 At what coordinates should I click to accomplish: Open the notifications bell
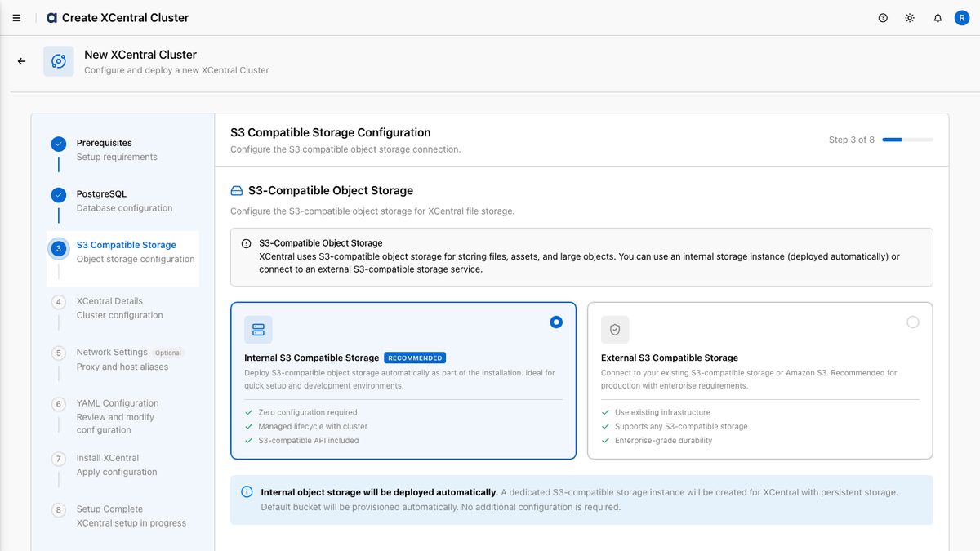[x=938, y=18]
